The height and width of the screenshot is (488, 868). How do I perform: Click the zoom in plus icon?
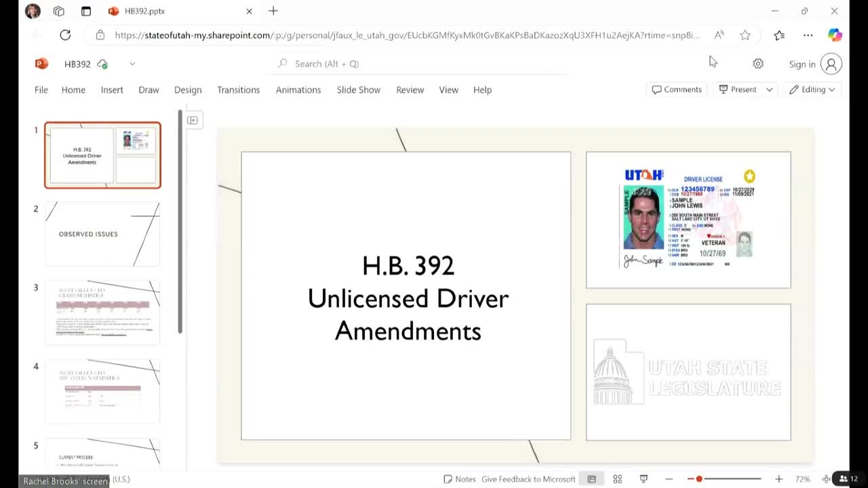[779, 479]
